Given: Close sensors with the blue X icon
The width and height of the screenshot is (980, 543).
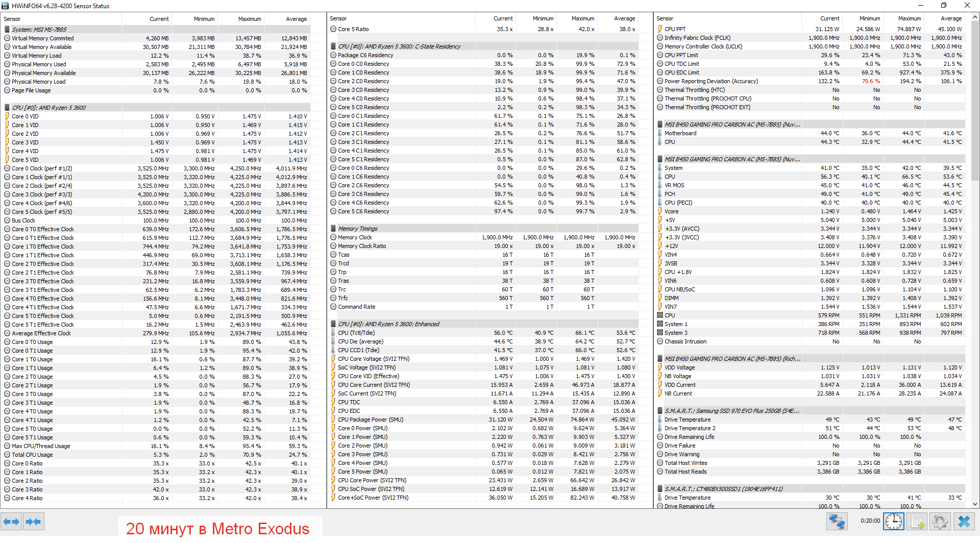Looking at the screenshot, I should point(964,522).
